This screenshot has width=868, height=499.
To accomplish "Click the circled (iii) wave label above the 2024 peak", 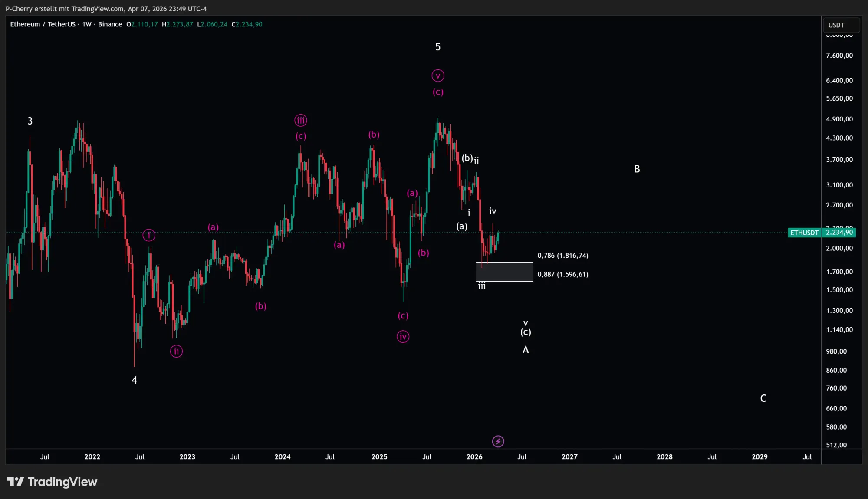I will pyautogui.click(x=301, y=120).
